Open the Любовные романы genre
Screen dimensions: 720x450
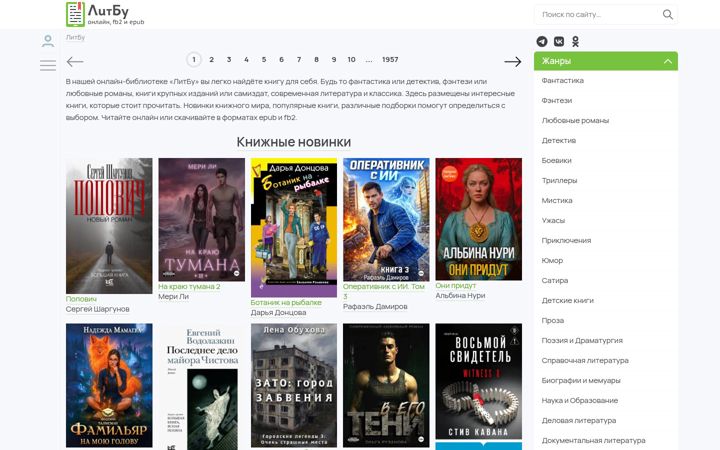pos(575,120)
